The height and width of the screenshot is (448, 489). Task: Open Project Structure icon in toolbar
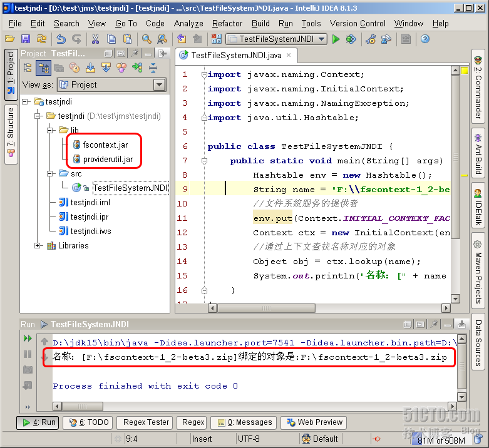pyautogui.click(x=386, y=39)
